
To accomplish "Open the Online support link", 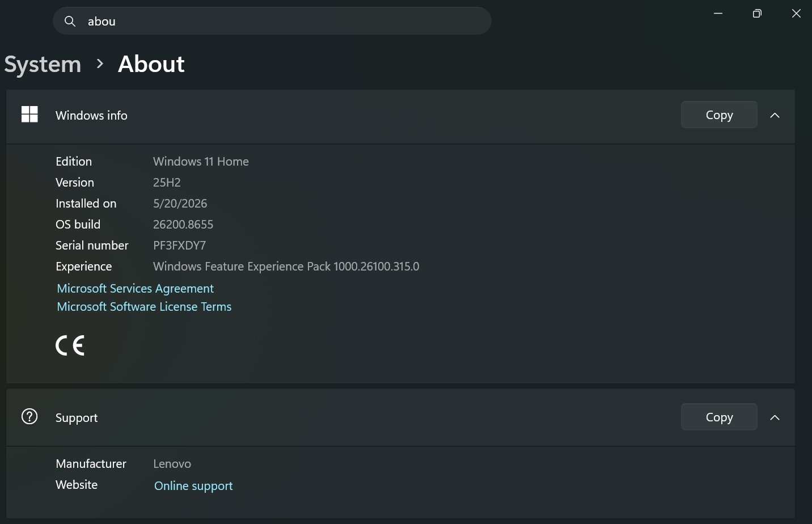I will (x=193, y=486).
